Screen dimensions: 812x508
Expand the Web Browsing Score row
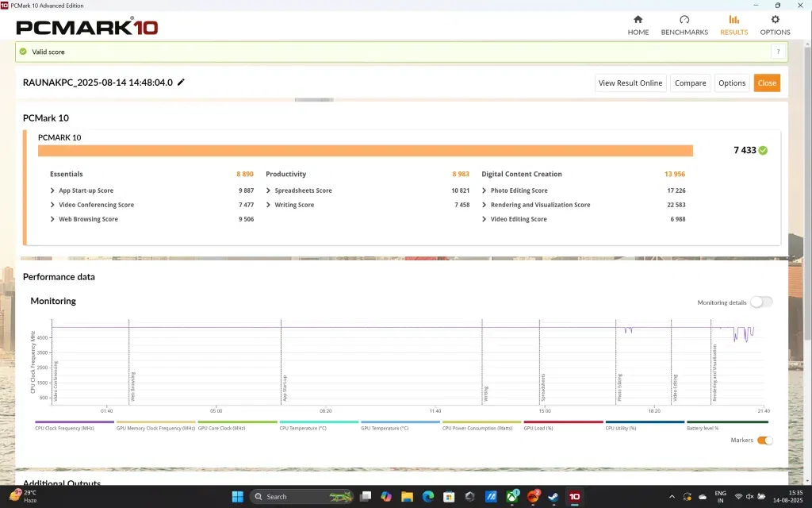[52, 219]
